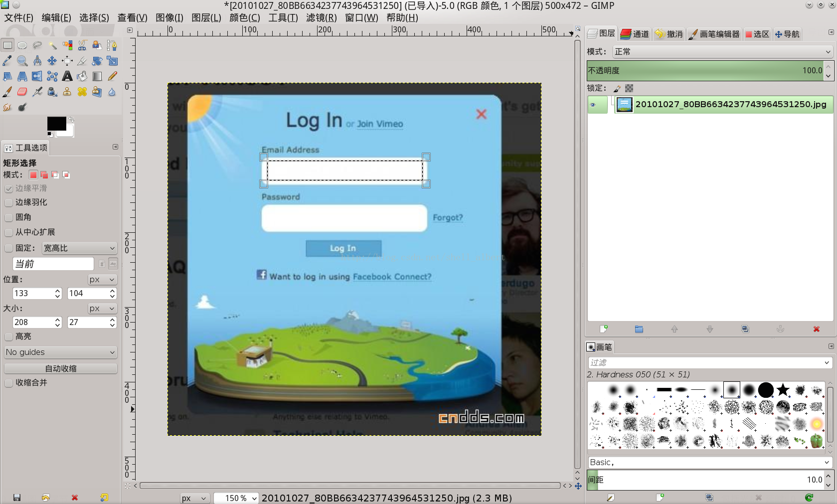Adjust the brush 间距 spacing slider
837x504 pixels.
[x=705, y=480]
